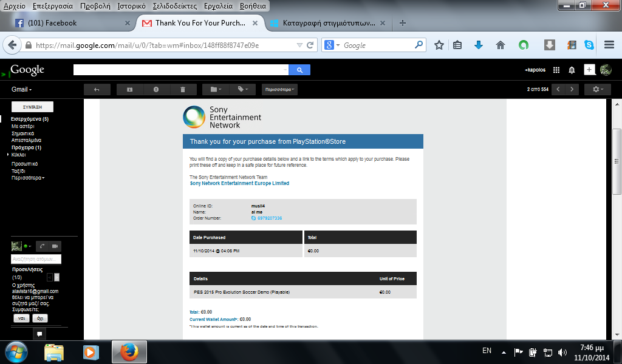Click the green circular addon icon

click(524, 45)
